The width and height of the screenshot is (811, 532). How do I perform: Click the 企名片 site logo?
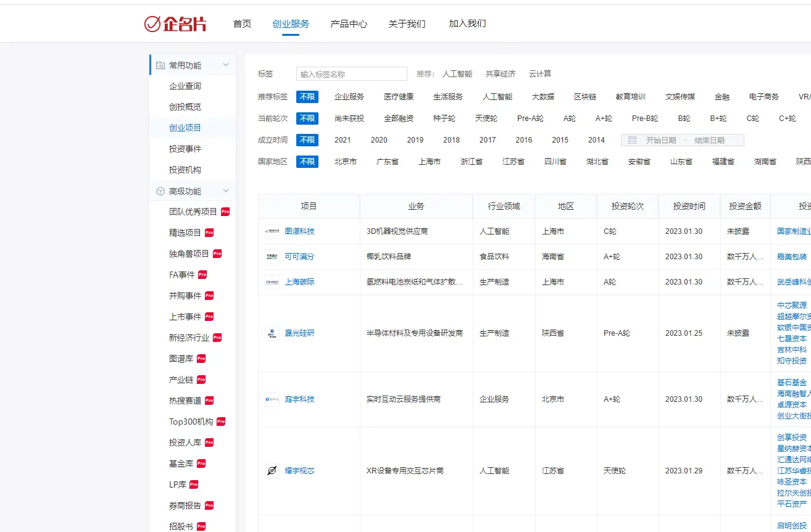click(177, 23)
